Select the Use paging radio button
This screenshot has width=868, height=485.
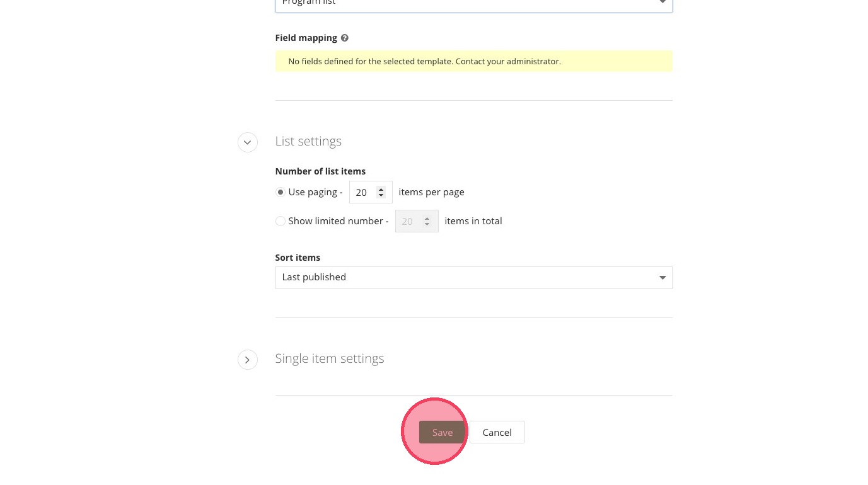click(x=281, y=192)
